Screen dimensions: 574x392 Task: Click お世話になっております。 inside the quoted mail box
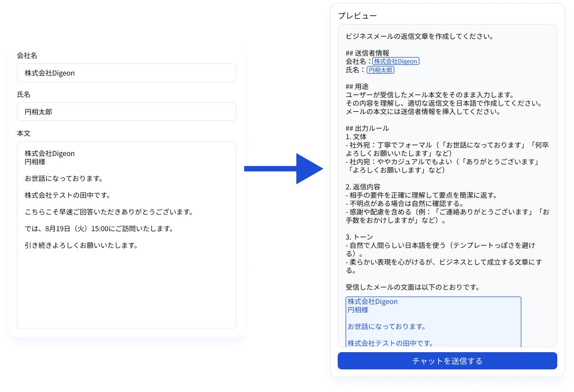click(x=387, y=326)
